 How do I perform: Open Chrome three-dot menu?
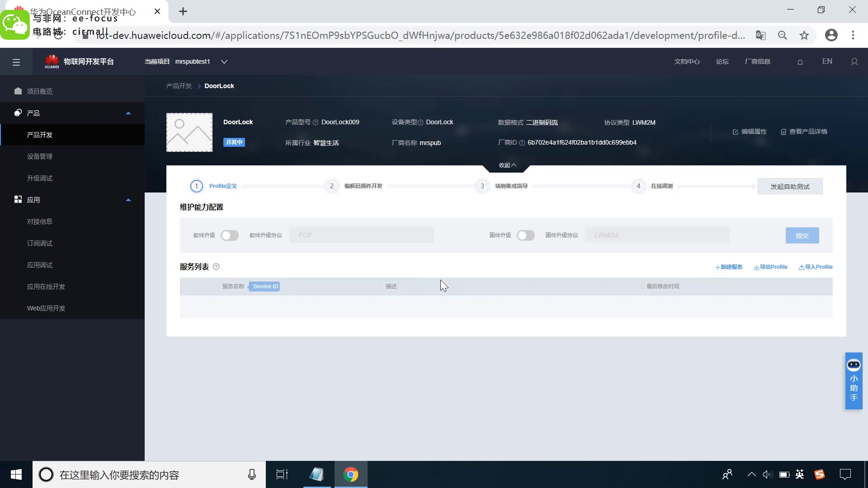pos(853,35)
